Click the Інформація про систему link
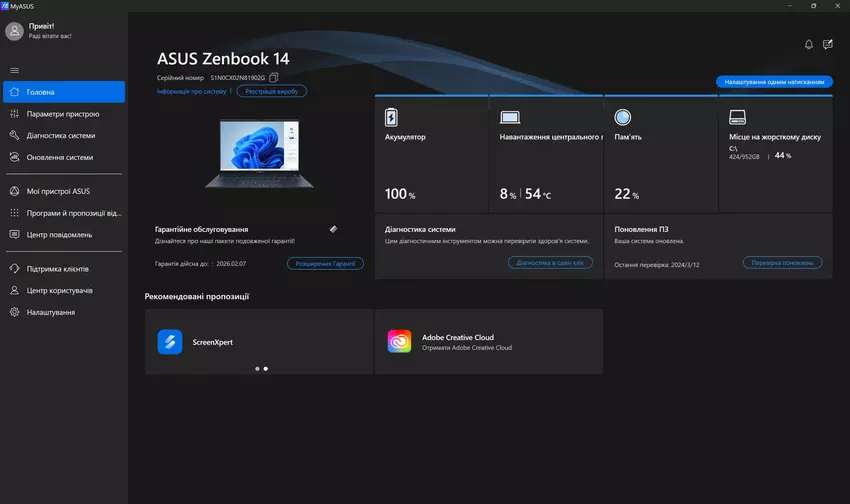This screenshot has height=504, width=850. (193, 91)
